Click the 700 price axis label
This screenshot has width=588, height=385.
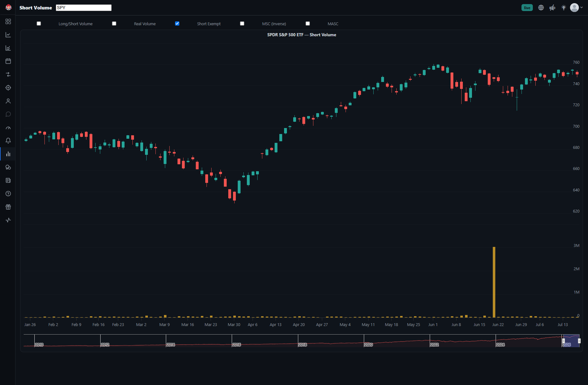[576, 126]
